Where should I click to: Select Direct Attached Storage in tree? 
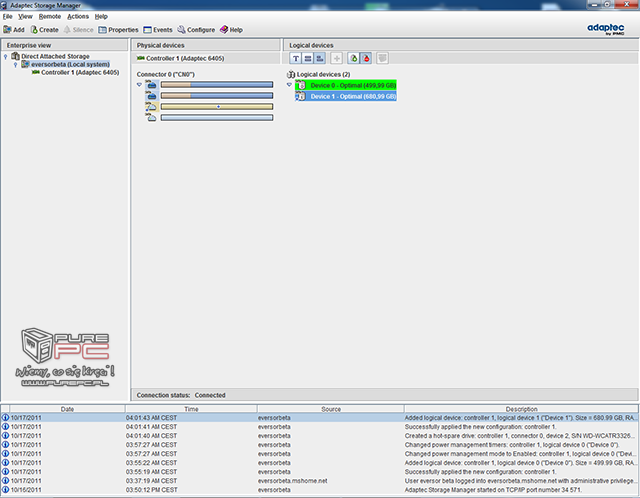point(55,56)
